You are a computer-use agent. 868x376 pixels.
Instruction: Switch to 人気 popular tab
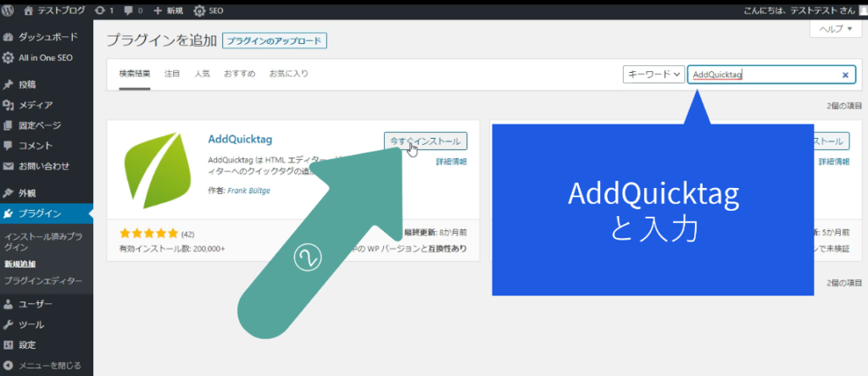202,74
